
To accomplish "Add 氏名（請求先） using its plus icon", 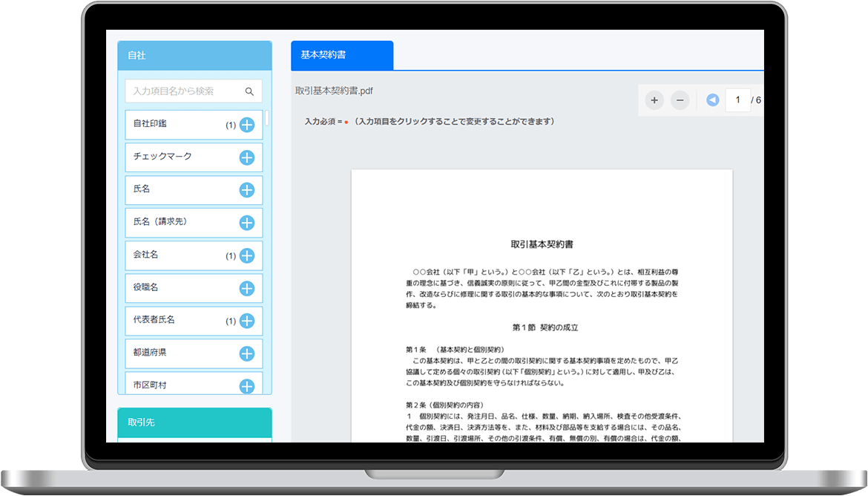I will coord(247,223).
